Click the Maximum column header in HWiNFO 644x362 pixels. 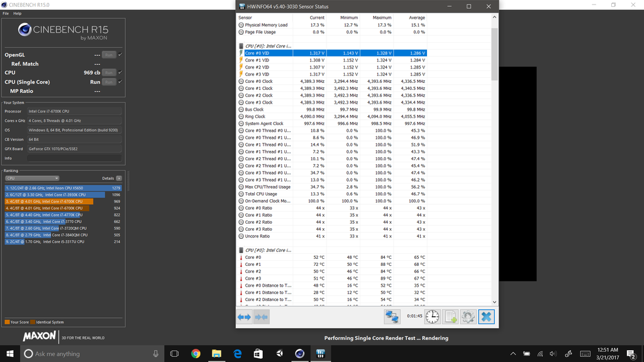point(376,18)
